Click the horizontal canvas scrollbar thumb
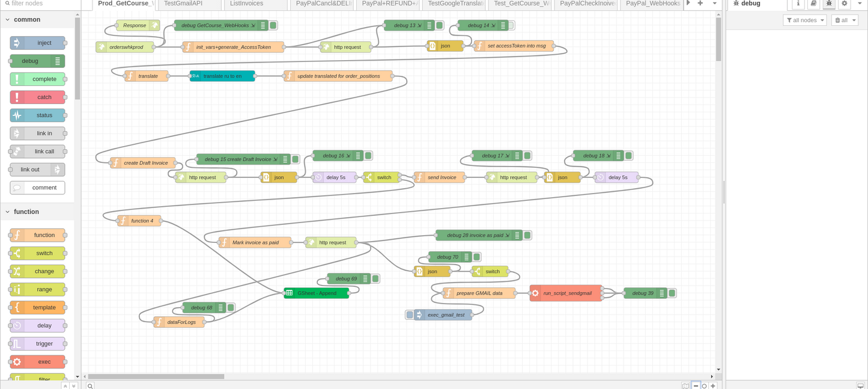Image resolution: width=868 pixels, height=389 pixels. click(x=156, y=377)
